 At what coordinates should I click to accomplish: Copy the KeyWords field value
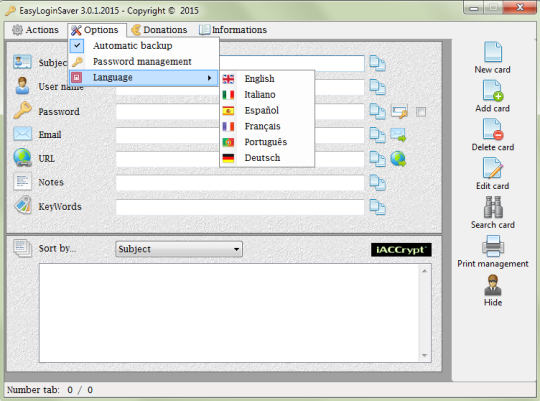point(377,207)
